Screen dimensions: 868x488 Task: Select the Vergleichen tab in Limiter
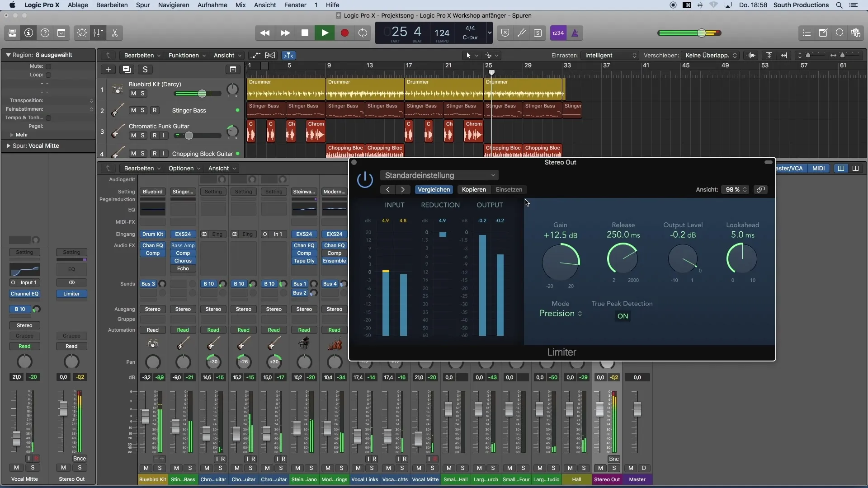(434, 189)
